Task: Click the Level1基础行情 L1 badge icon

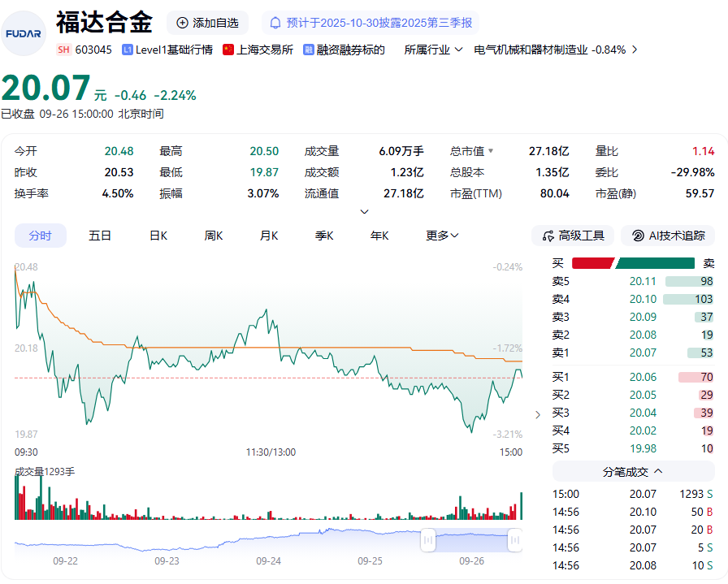Action: (x=128, y=50)
